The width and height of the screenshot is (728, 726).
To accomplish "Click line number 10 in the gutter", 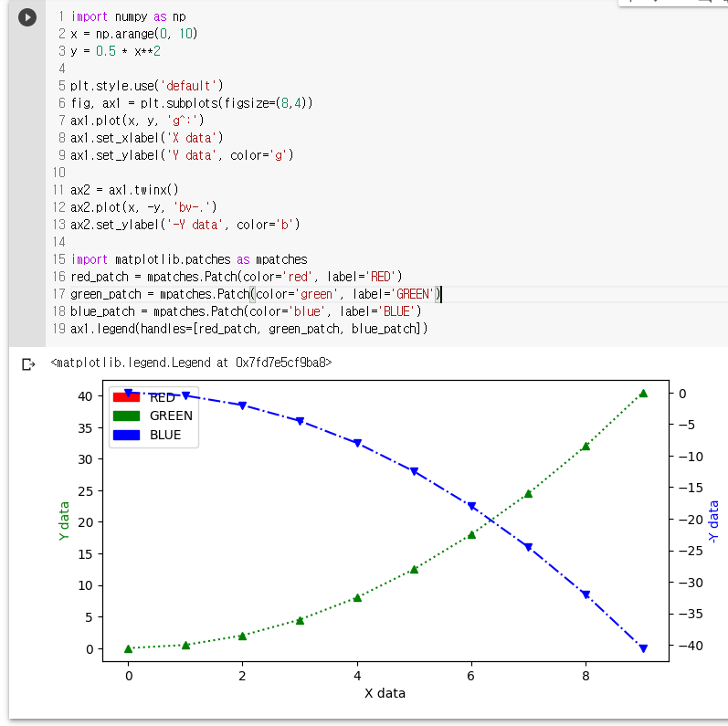I will click(x=58, y=173).
